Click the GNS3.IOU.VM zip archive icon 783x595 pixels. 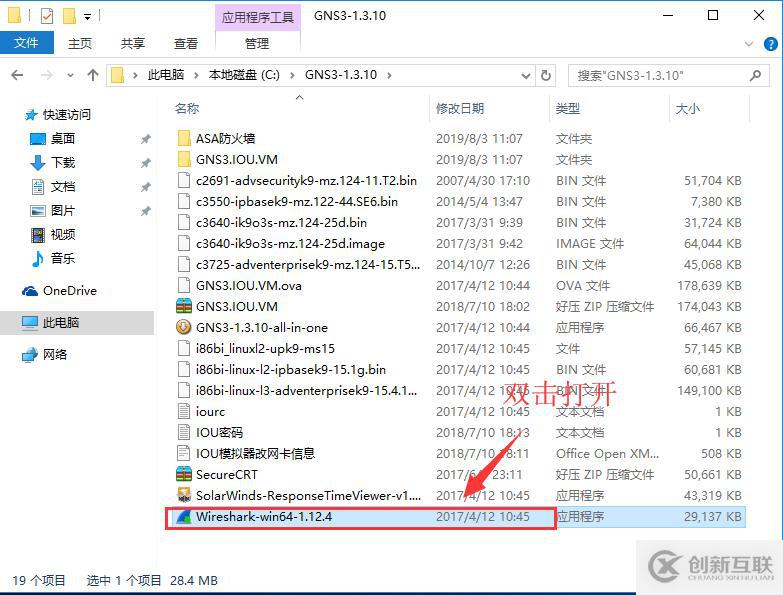tap(184, 306)
